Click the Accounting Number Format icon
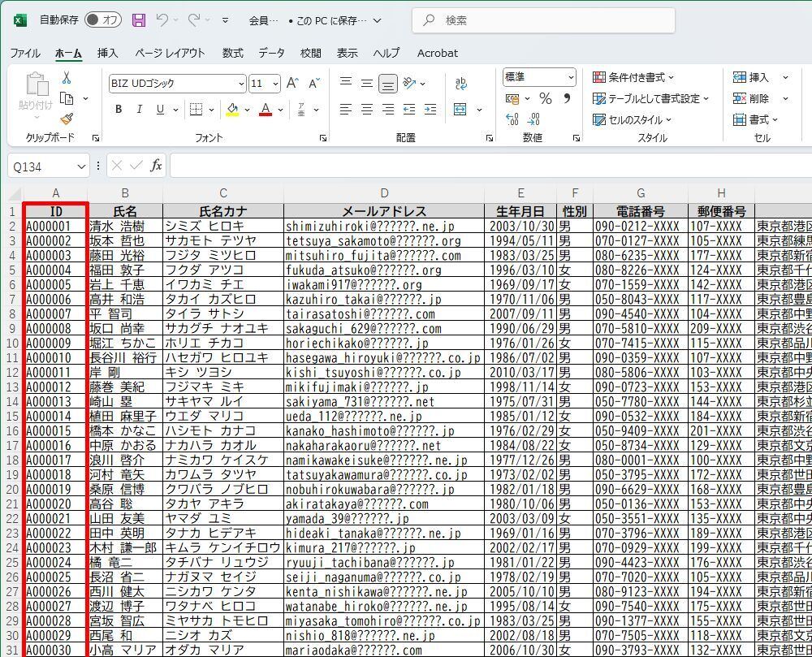 pyautogui.click(x=512, y=97)
